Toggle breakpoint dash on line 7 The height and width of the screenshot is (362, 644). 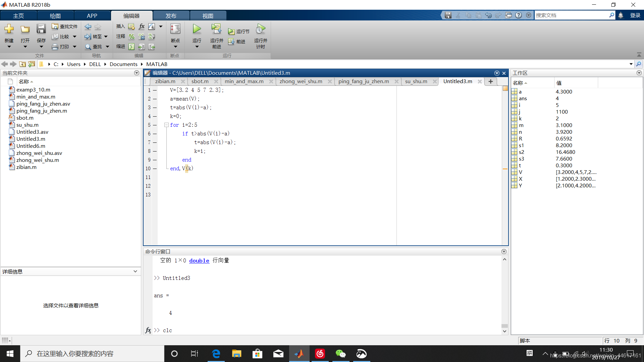click(155, 142)
